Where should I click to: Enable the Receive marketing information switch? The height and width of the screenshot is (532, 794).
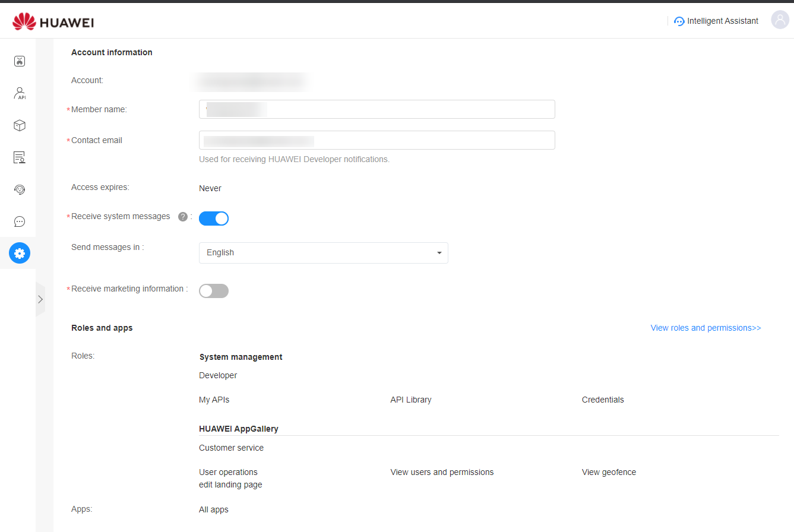pyautogui.click(x=214, y=291)
